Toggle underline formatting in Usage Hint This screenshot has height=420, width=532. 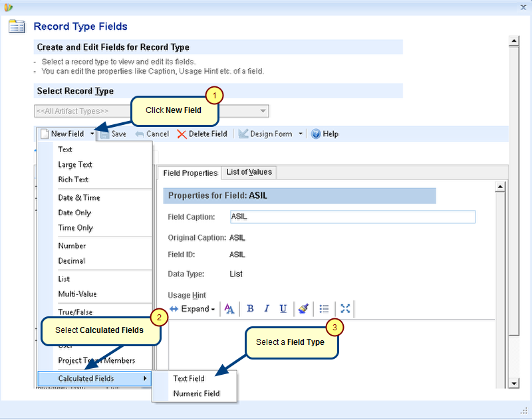coord(283,309)
